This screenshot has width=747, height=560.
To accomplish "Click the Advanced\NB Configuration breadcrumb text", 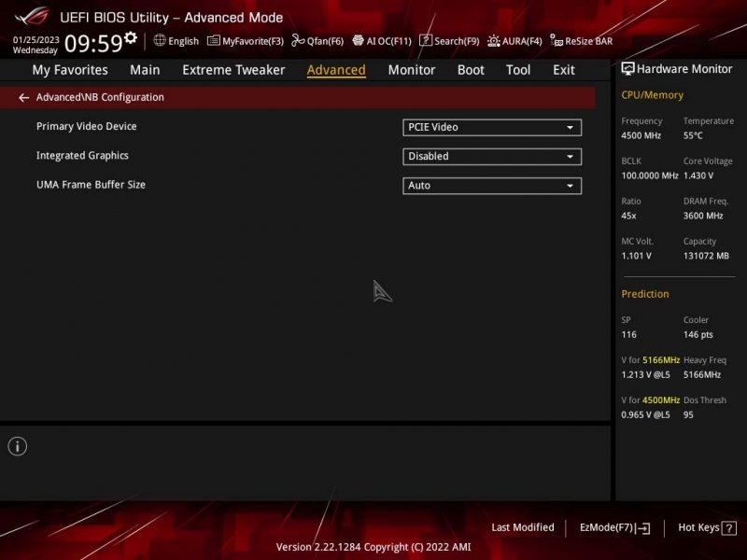I will tap(100, 97).
